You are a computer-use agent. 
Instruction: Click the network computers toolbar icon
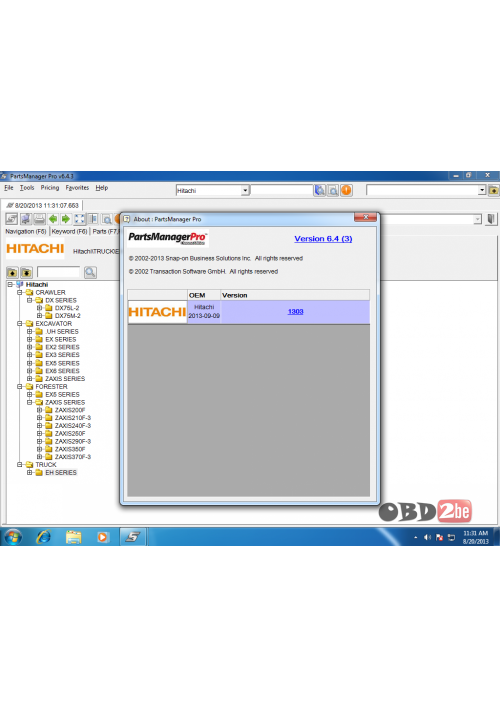click(26, 219)
